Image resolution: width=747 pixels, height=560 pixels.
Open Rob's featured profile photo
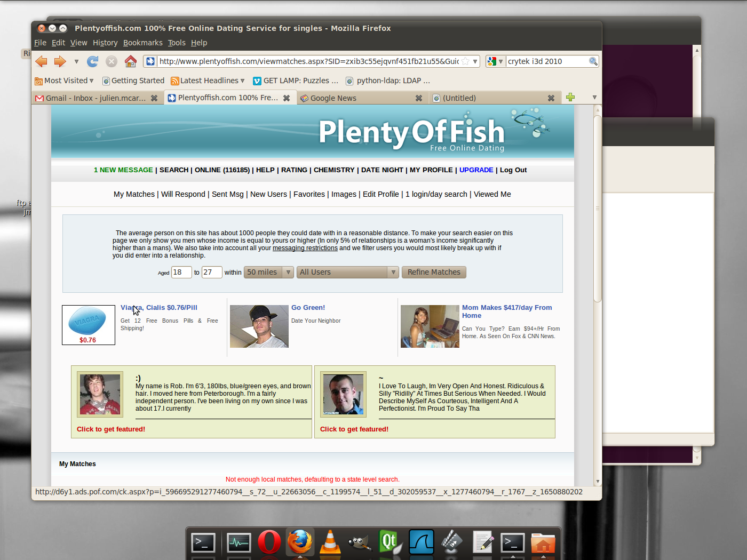point(100,394)
